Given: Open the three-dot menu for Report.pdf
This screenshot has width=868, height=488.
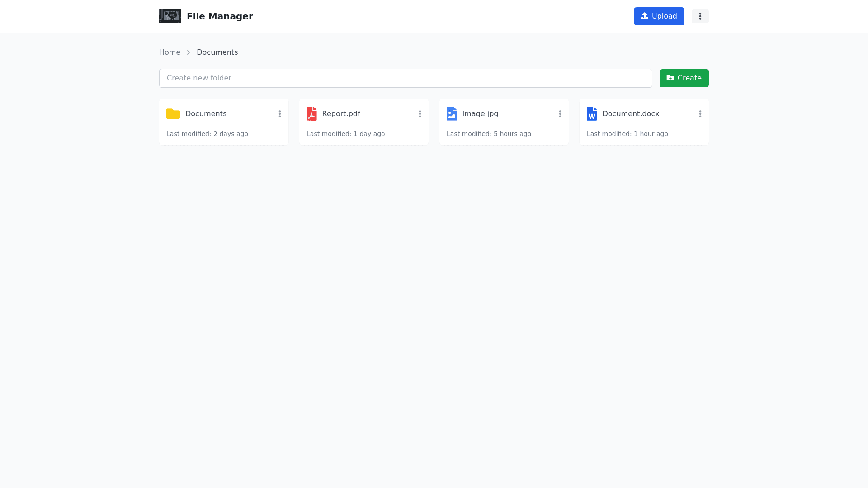Looking at the screenshot, I should (x=420, y=114).
